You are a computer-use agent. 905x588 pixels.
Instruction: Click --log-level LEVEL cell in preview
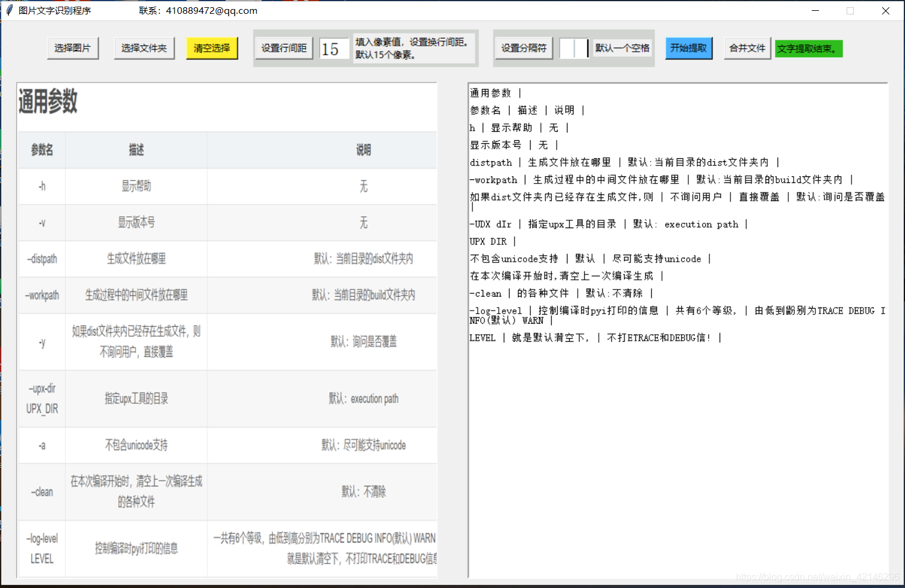pyautogui.click(x=42, y=549)
